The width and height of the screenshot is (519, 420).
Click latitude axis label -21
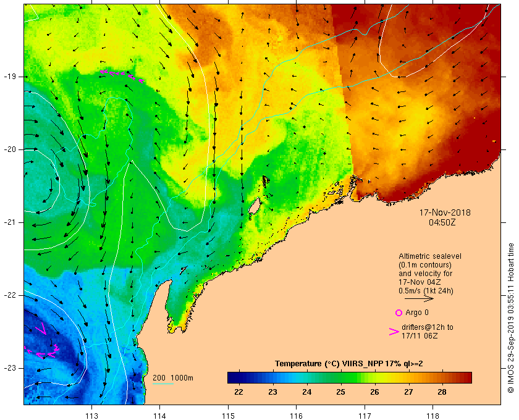coord(10,222)
